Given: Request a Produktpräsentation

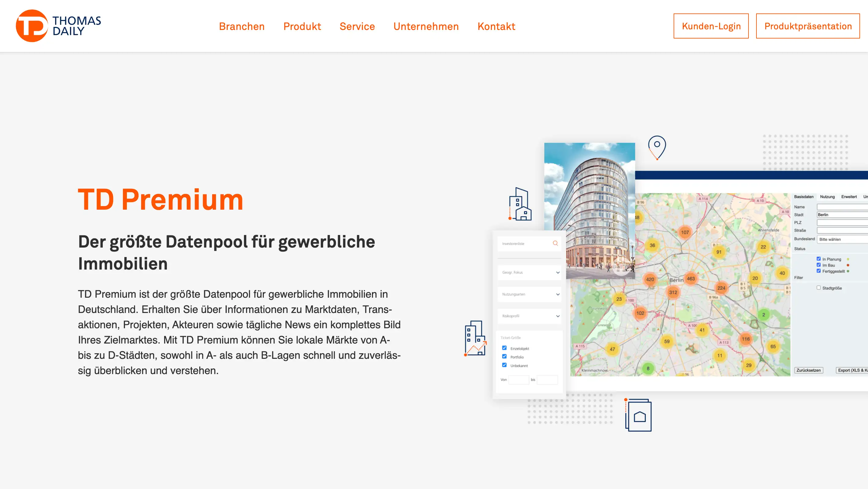Looking at the screenshot, I should tap(808, 26).
